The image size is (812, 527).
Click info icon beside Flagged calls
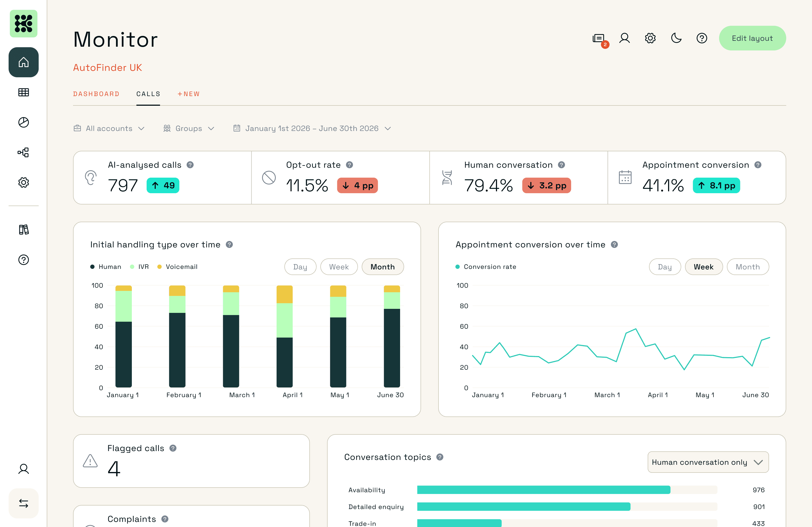[x=173, y=448]
